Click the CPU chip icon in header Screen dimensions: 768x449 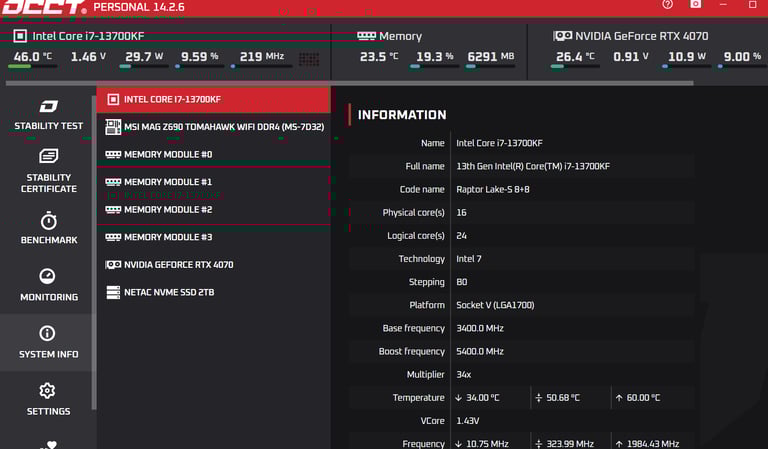pos(20,36)
